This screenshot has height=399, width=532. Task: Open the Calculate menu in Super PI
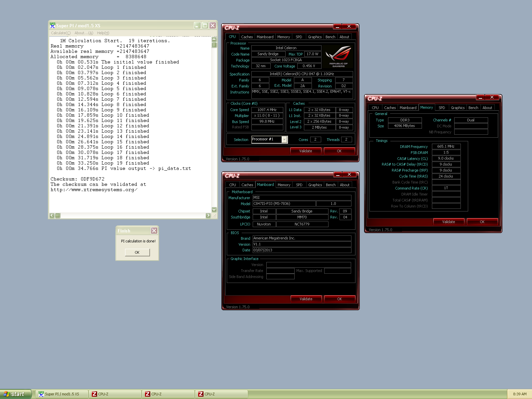click(x=61, y=33)
